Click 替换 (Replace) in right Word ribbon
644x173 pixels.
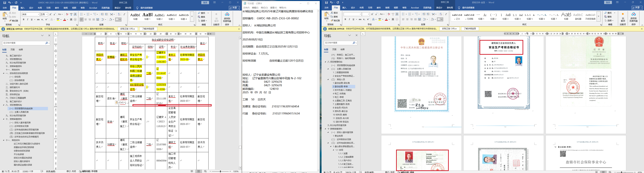[608, 17]
